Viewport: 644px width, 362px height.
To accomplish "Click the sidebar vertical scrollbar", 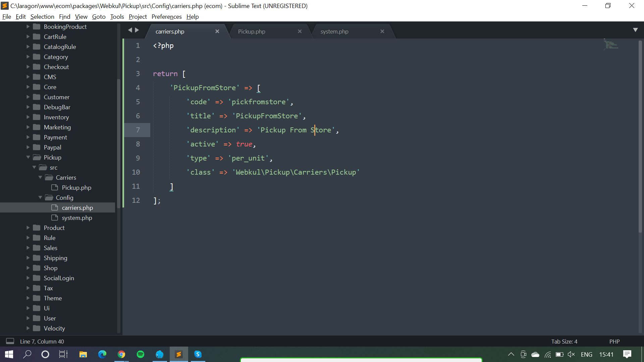I will tap(118, 144).
